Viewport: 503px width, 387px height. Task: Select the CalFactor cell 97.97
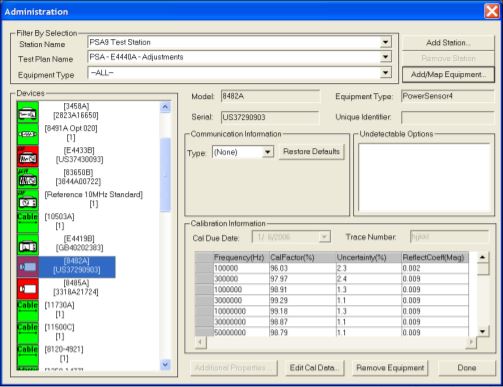click(302, 279)
